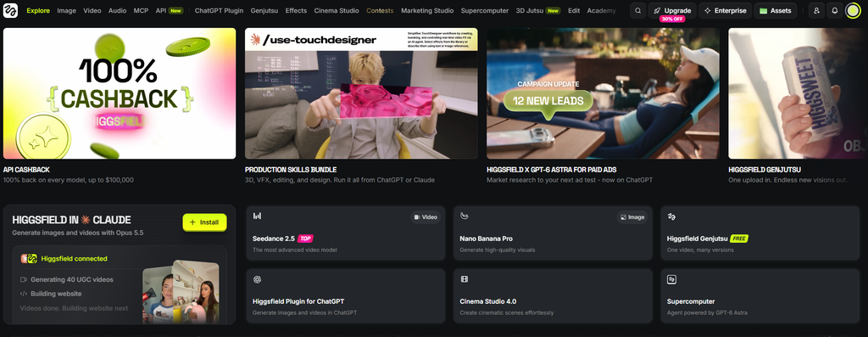Open the 12 New Leads banner
The width and height of the screenshot is (868, 337).
603,93
